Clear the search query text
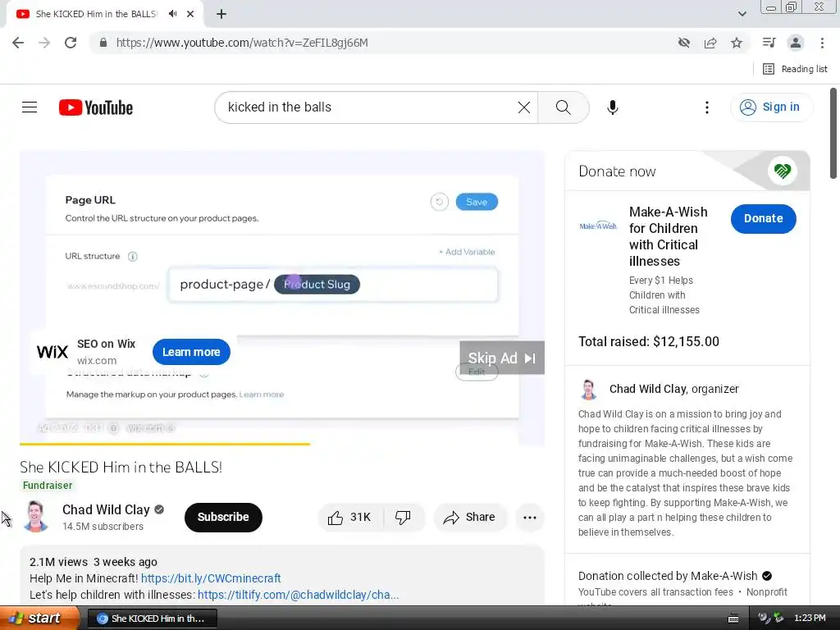The image size is (840, 630). tap(524, 107)
